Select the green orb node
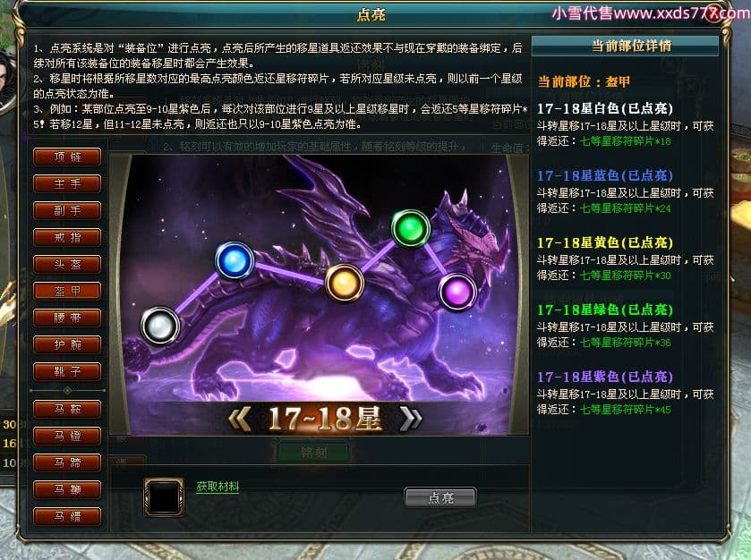Screen dimensions: 751x560 pos(411,228)
